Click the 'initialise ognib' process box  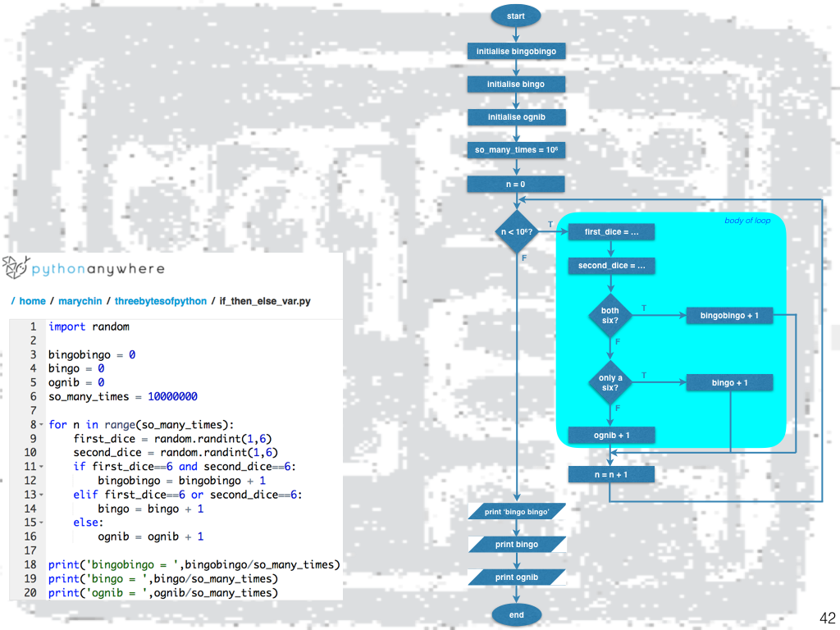click(516, 116)
